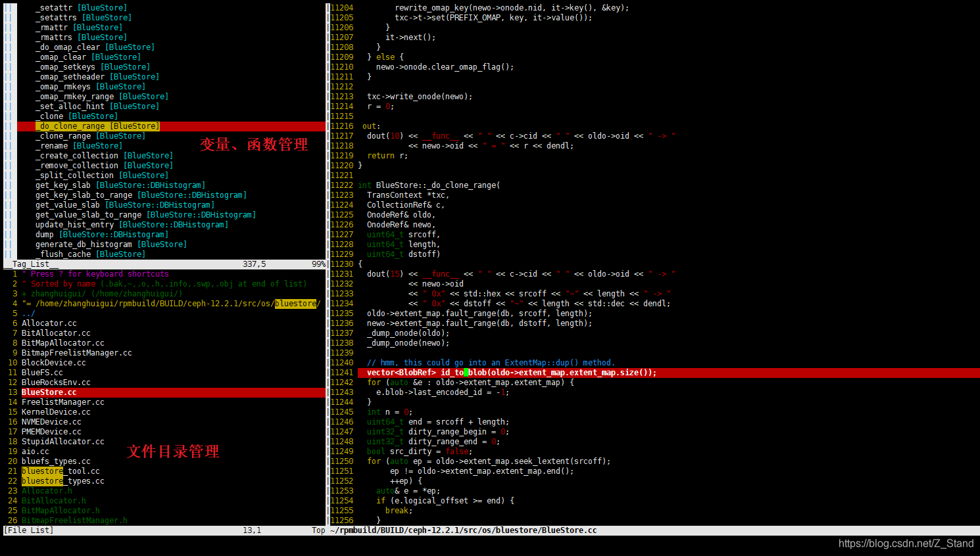Viewport: 980px width, 556px height.
Task: Select the get_key_slab_to_range tag
Action: (141, 195)
